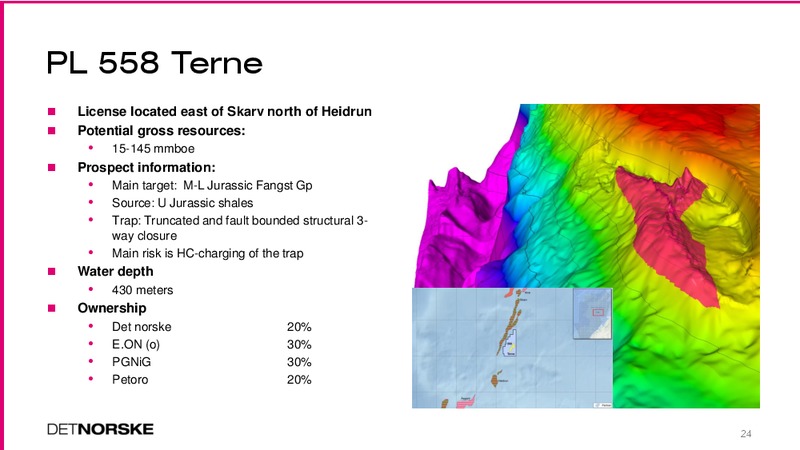The height and width of the screenshot is (450, 800).
Task: Click the slide title 'PL 558 Terne'
Action: click(x=155, y=63)
